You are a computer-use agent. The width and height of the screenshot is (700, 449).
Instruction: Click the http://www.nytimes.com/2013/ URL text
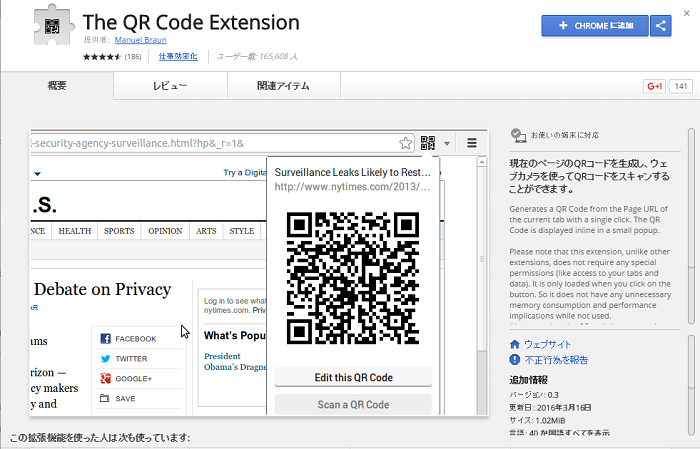point(352,187)
